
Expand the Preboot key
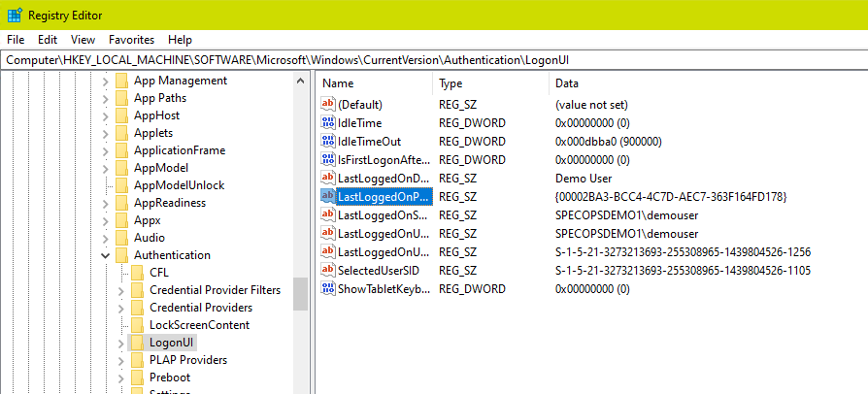[120, 378]
